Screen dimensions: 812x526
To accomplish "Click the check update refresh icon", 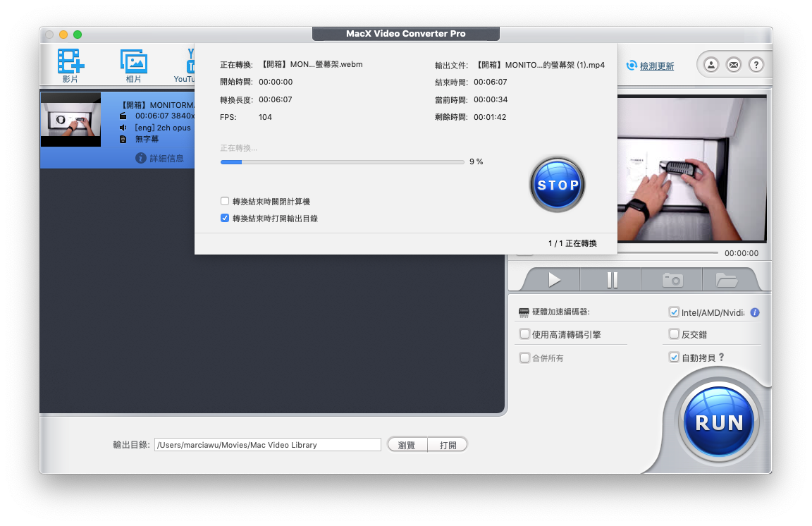I will (632, 66).
